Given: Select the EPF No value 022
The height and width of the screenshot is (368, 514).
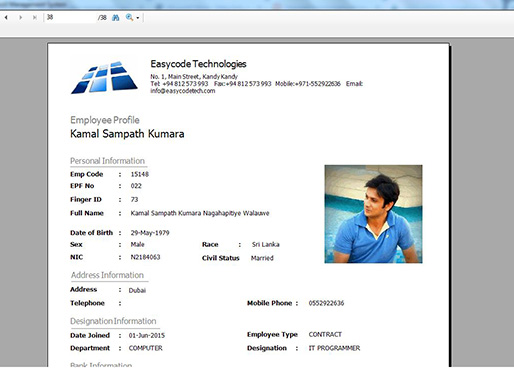Looking at the screenshot, I should [136, 186].
